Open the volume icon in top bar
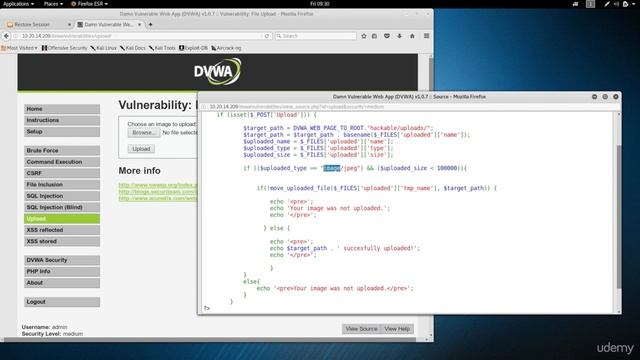Screen dimensions: 640x360 pos(616,4)
